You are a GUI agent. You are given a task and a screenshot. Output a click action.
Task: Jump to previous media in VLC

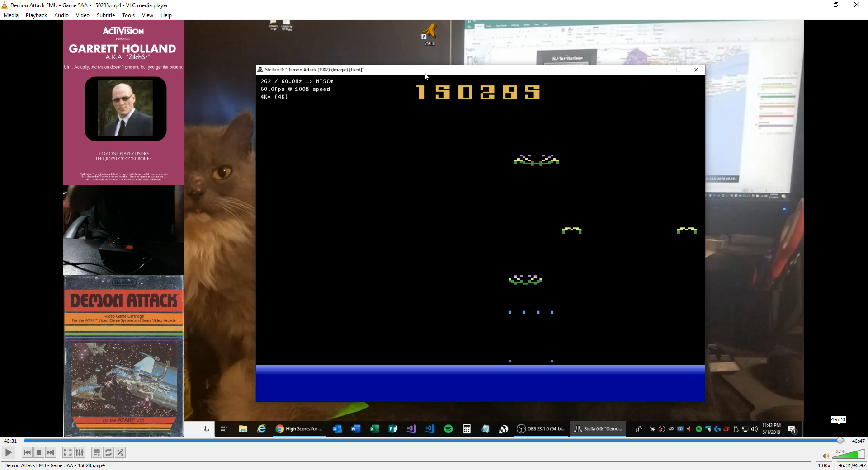tap(27, 452)
